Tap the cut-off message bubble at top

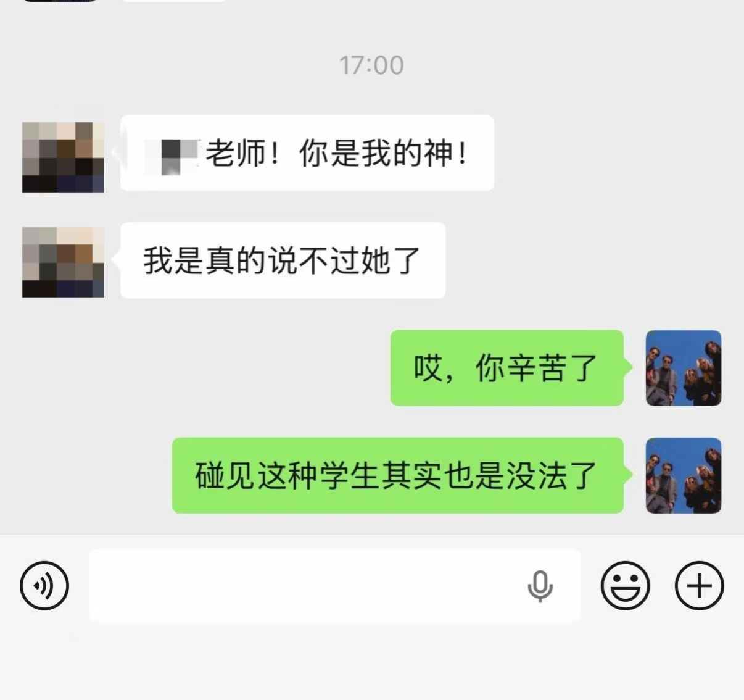[174, 1]
